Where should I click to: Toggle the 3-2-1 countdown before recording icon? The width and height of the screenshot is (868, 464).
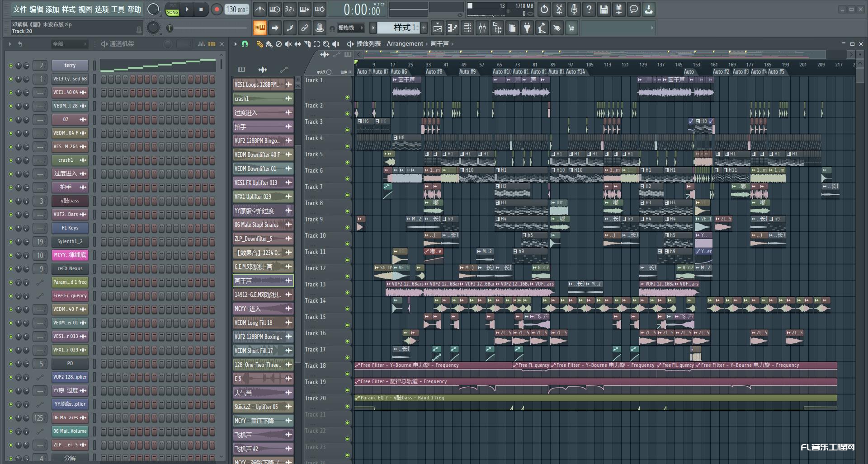point(289,9)
